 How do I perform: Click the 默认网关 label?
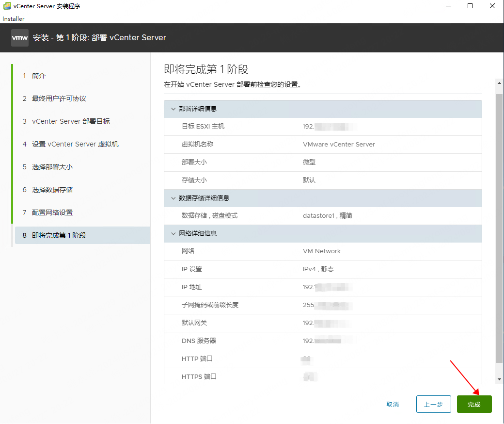click(194, 323)
